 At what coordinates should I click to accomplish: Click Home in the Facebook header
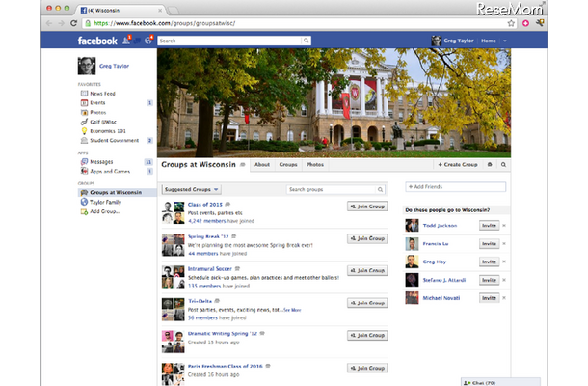pyautogui.click(x=489, y=41)
